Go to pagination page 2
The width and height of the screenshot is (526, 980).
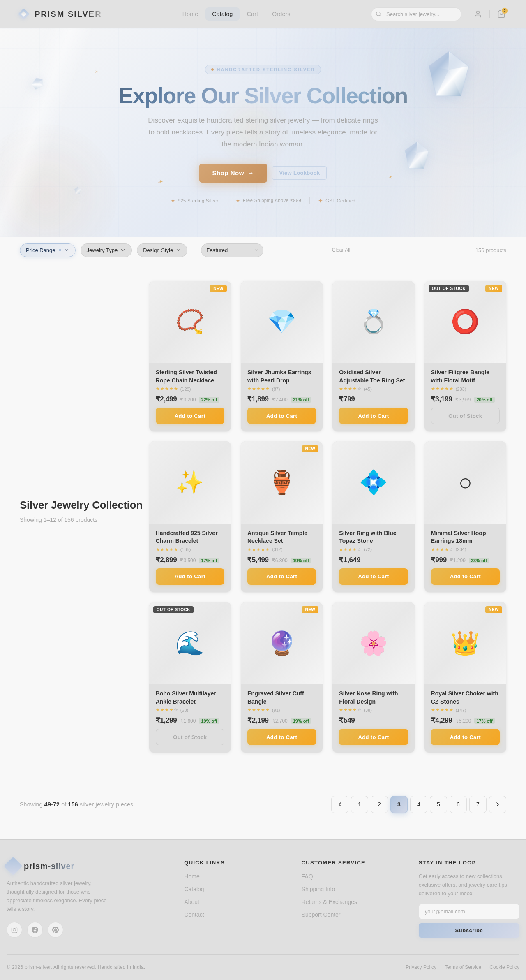tap(379, 804)
